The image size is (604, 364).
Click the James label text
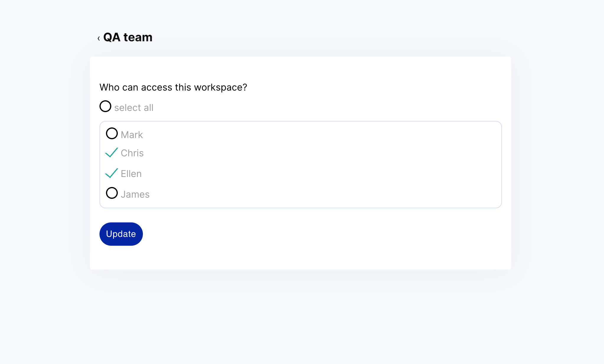coord(135,194)
